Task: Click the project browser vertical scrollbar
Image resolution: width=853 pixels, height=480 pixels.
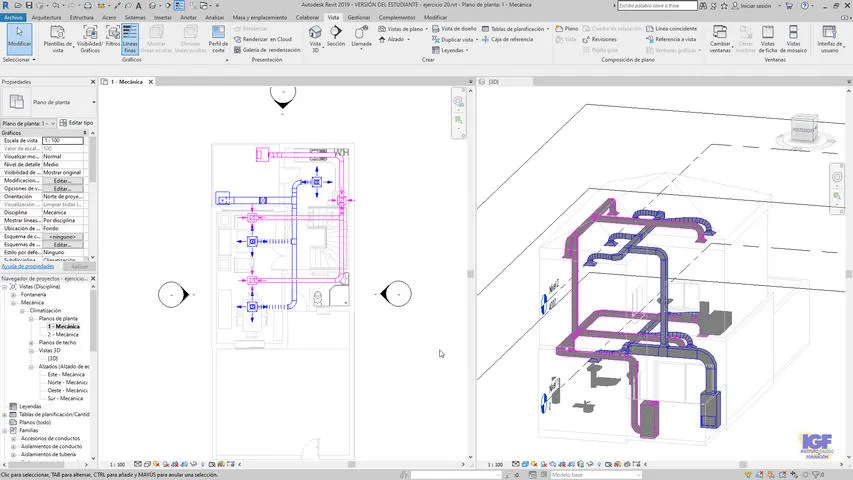Action: [x=93, y=321]
